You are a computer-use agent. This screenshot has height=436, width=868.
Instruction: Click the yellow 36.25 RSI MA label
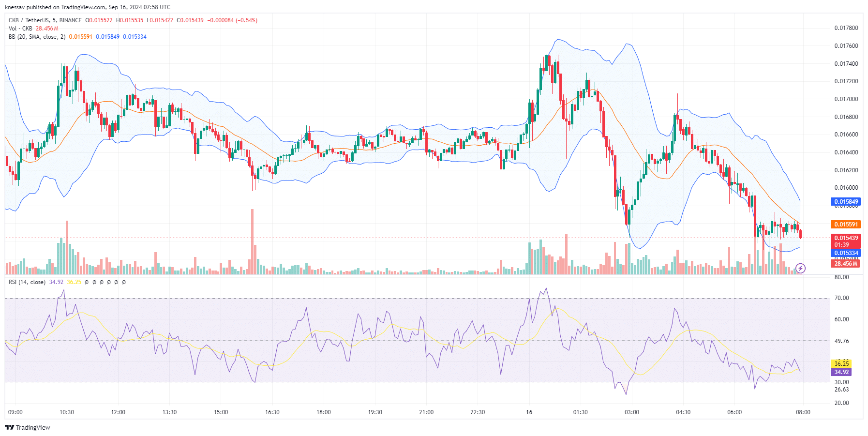click(x=841, y=363)
